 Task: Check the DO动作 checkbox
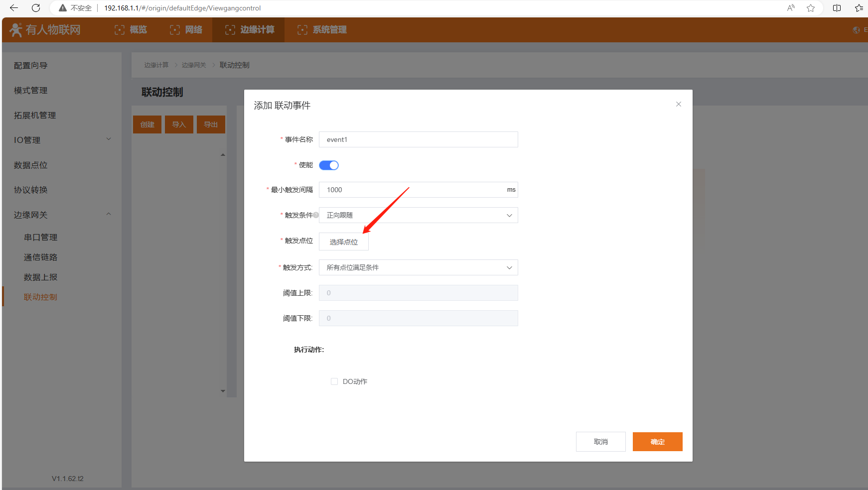point(334,381)
